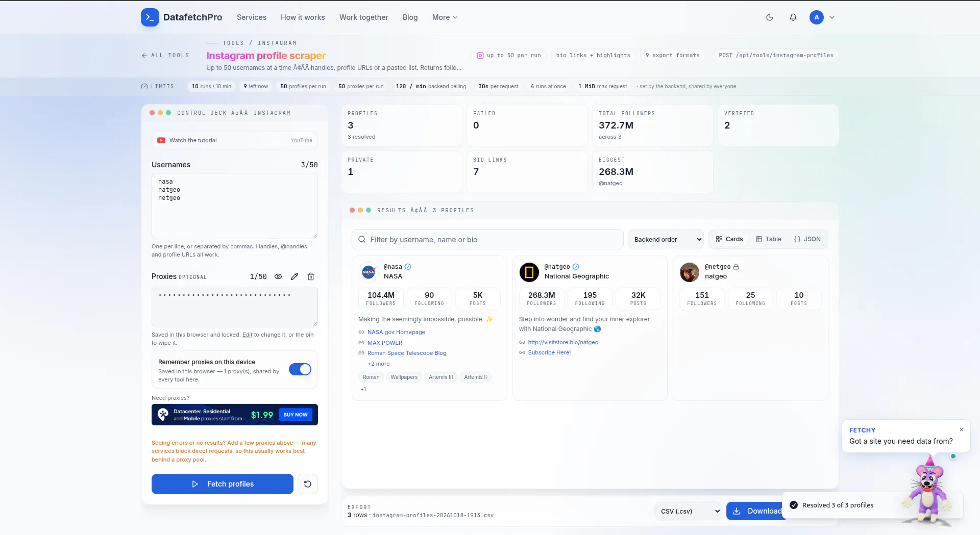This screenshot has width=980, height=535.
Task: Focus the filter by username field
Action: coord(487,240)
